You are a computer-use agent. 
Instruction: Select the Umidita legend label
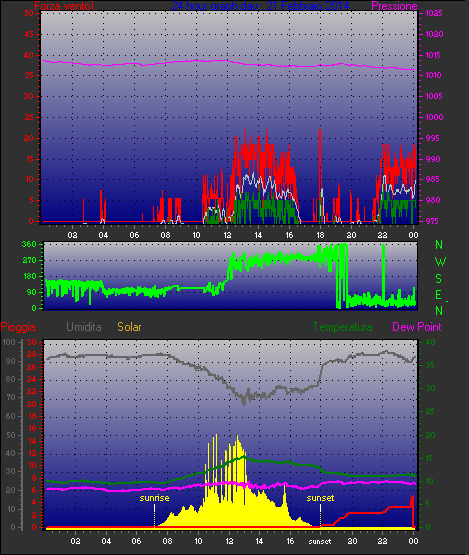pyautogui.click(x=84, y=327)
